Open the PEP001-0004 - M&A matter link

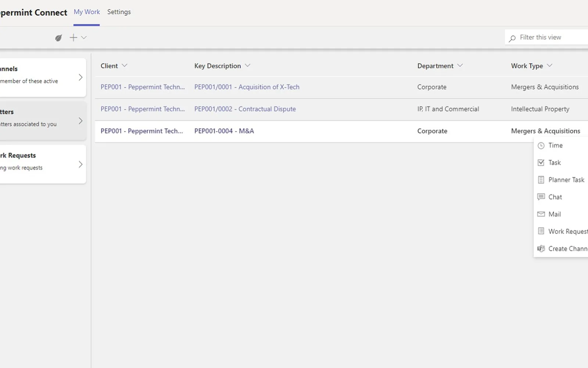[224, 131]
